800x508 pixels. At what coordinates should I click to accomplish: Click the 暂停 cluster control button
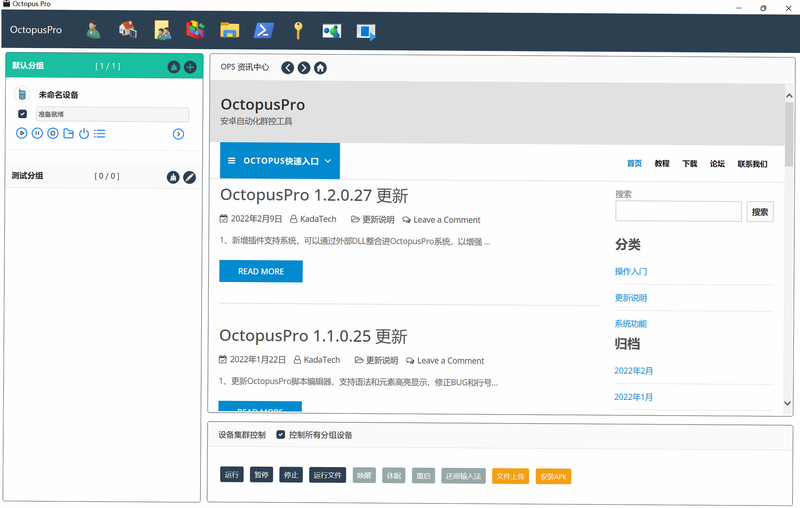(261, 475)
